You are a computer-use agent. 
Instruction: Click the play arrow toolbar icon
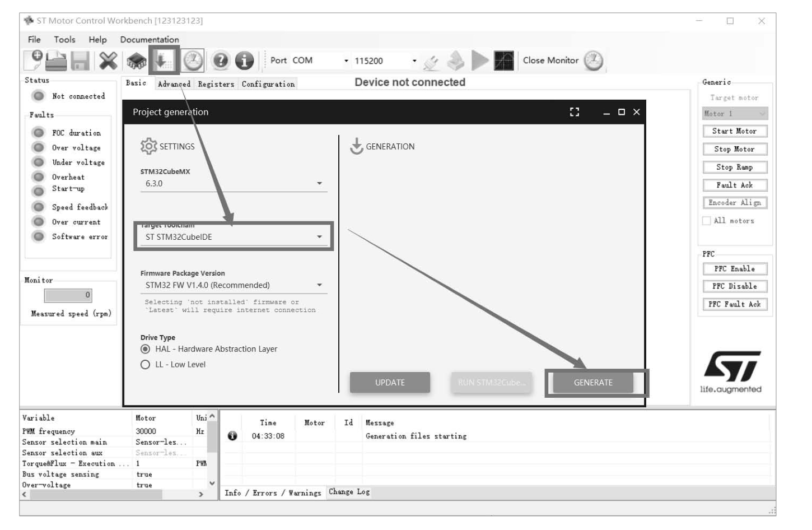coord(480,61)
